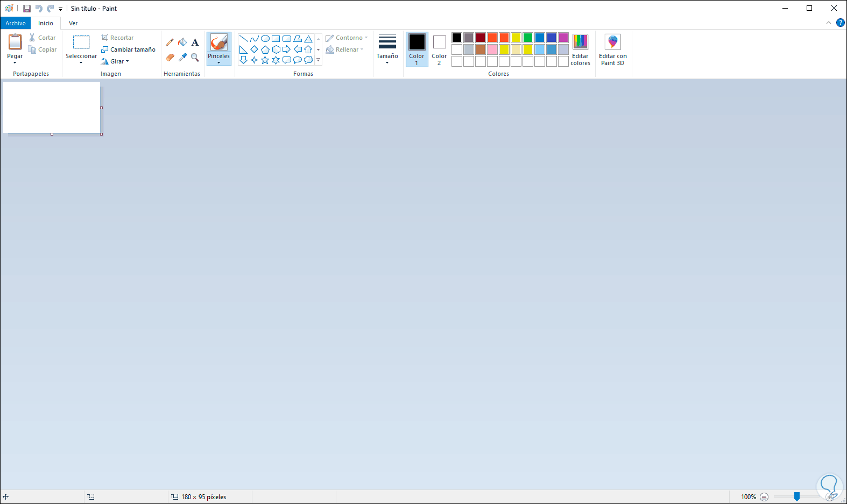847x504 pixels.
Task: Pick the green color swatch
Action: [x=528, y=38]
